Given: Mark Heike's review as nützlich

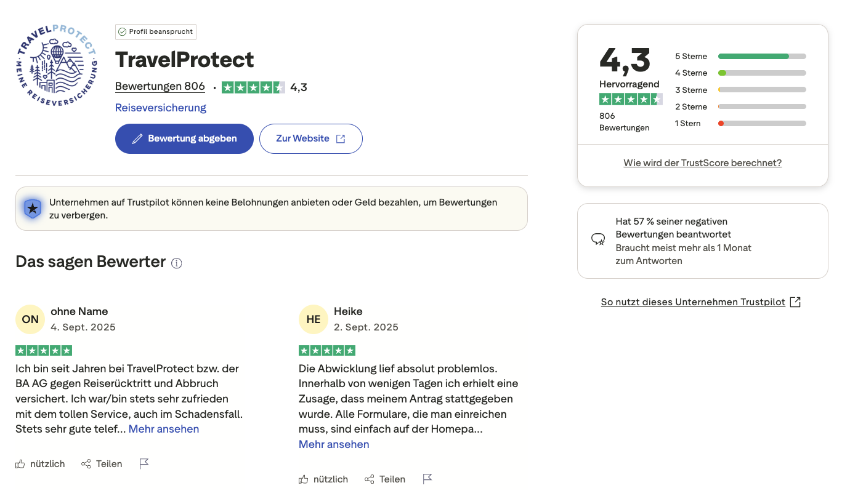Looking at the screenshot, I should pos(323,479).
